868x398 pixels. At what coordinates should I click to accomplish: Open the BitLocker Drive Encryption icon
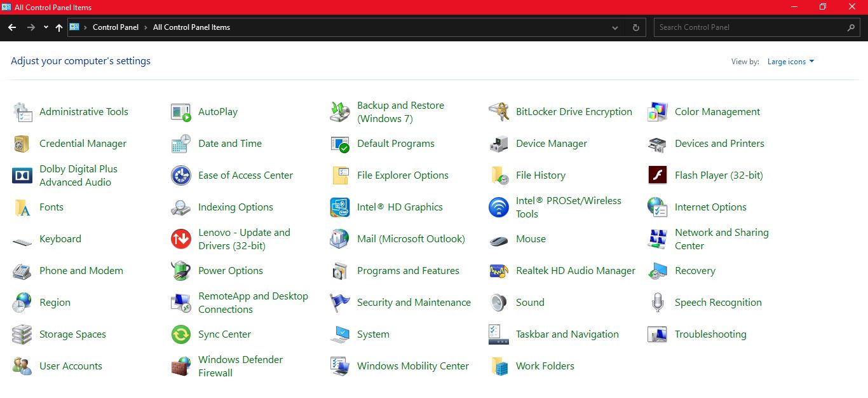[499, 112]
